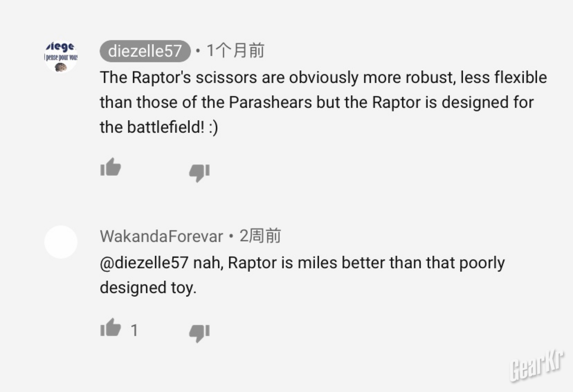573x392 pixels.
Task: Open WakandaForevar's blank white avatar
Action: tap(61, 242)
